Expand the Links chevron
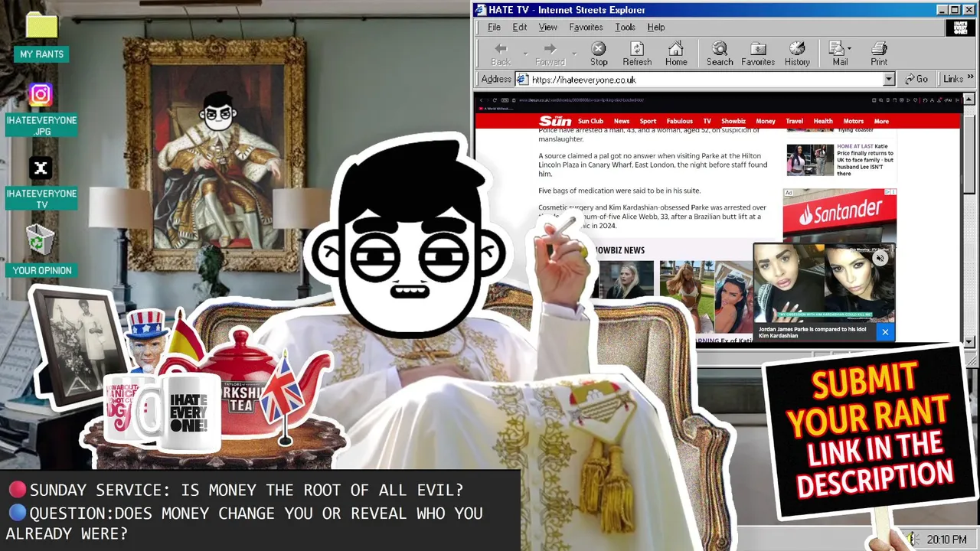980x551 pixels. (971, 78)
